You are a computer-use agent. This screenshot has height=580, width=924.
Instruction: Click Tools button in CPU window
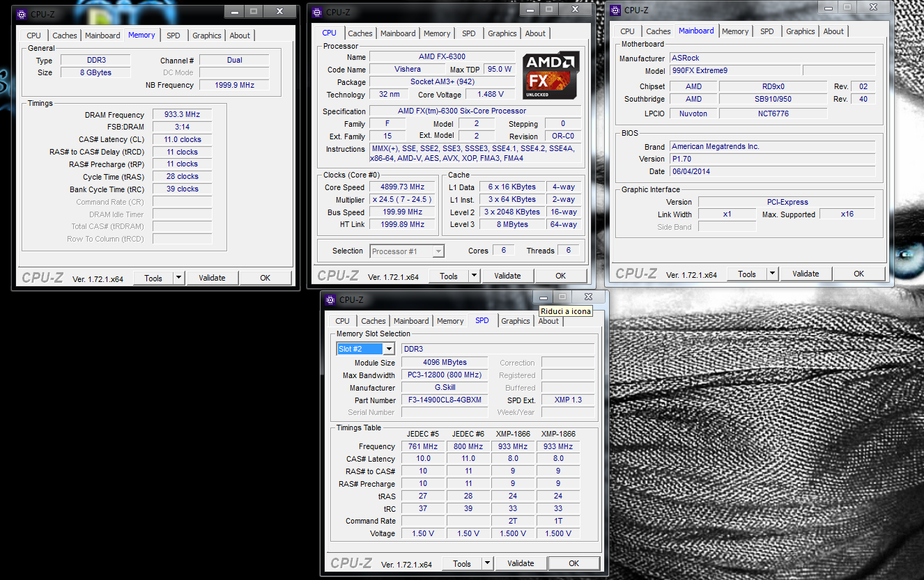(x=449, y=276)
